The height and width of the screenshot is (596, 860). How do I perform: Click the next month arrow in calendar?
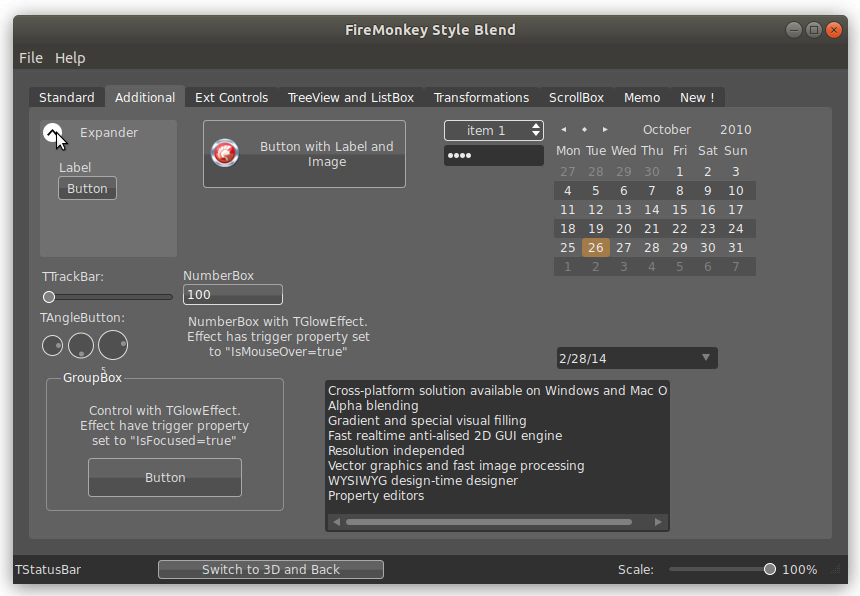(605, 129)
